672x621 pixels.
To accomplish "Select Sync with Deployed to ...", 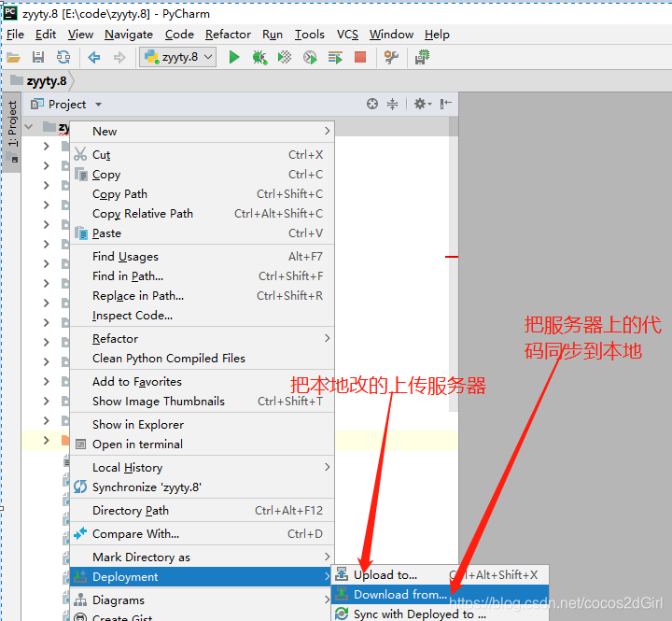I will [441, 614].
